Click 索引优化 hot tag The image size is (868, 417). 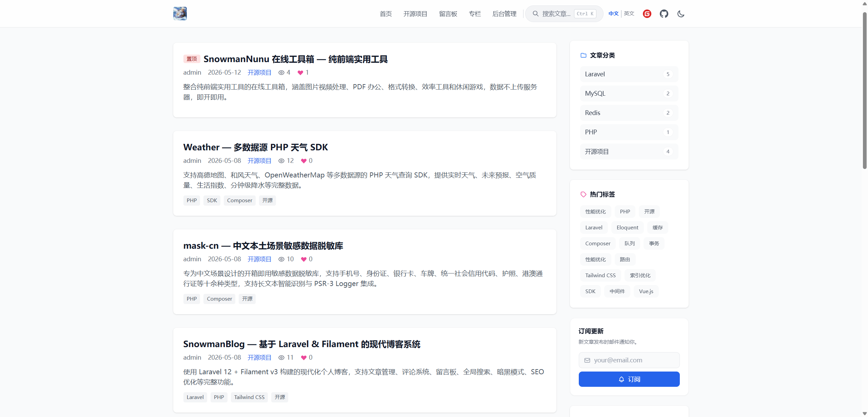pos(640,276)
